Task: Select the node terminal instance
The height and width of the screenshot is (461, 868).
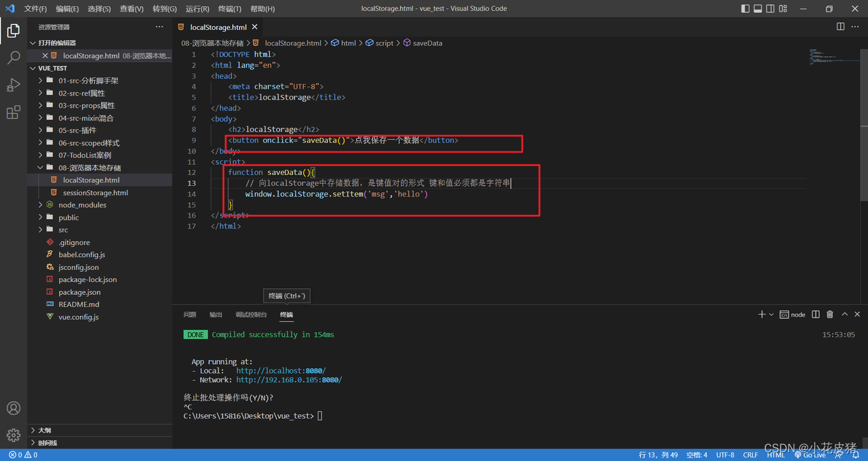Action: (793, 315)
